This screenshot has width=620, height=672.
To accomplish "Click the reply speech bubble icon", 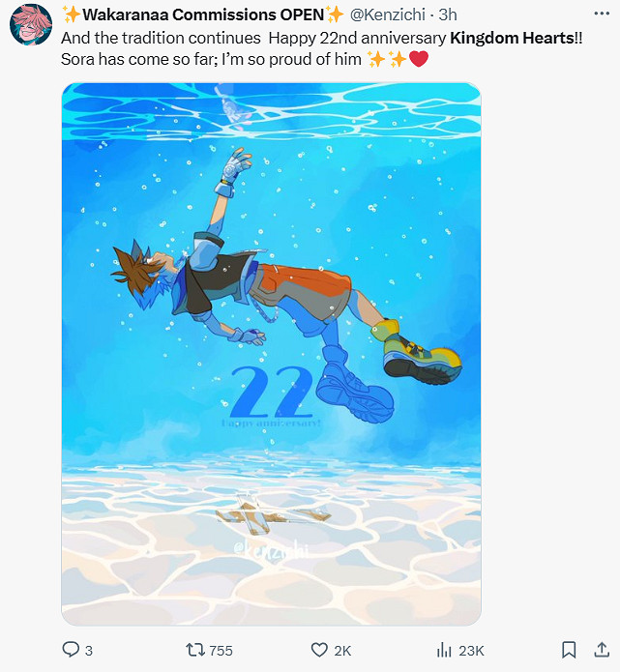I will (x=71, y=650).
